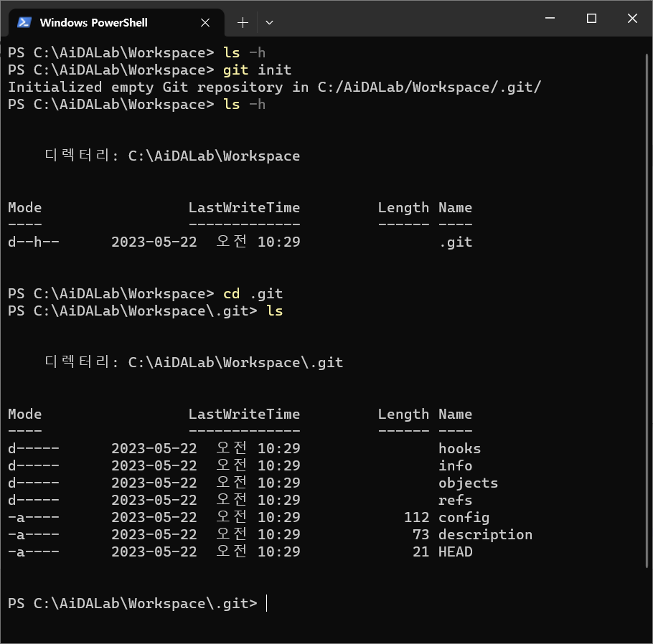Image resolution: width=653 pixels, height=644 pixels.
Task: Click the 'HEAD' file name
Action: [455, 551]
